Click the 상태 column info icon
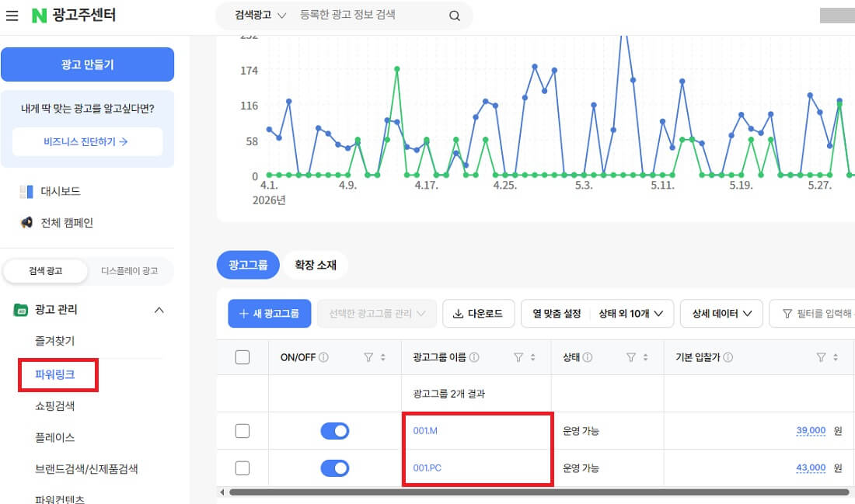855x504 pixels. 588,357
